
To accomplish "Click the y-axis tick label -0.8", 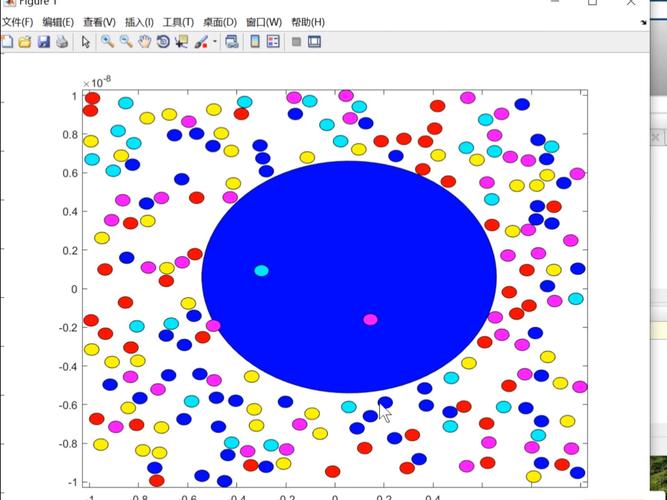I will click(68, 444).
